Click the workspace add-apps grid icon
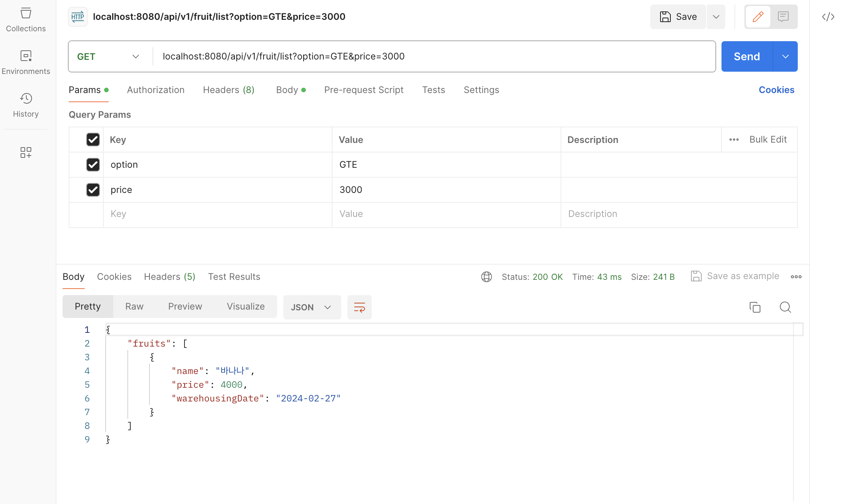This screenshot has width=842, height=504. (x=26, y=152)
